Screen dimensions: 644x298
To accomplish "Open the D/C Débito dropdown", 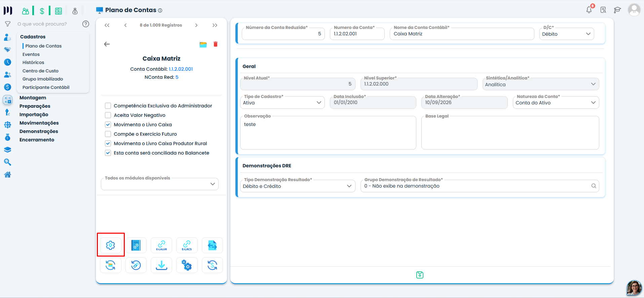I will (567, 34).
